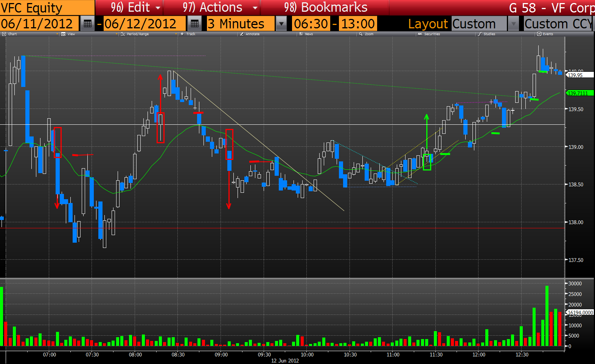Click the 06/12/2012 end date field
Image resolution: width=595 pixels, height=364 pixels.
(144, 24)
